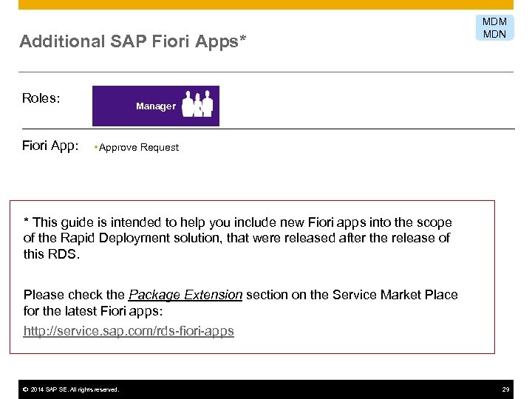Select the people silhouette icon

(197, 104)
